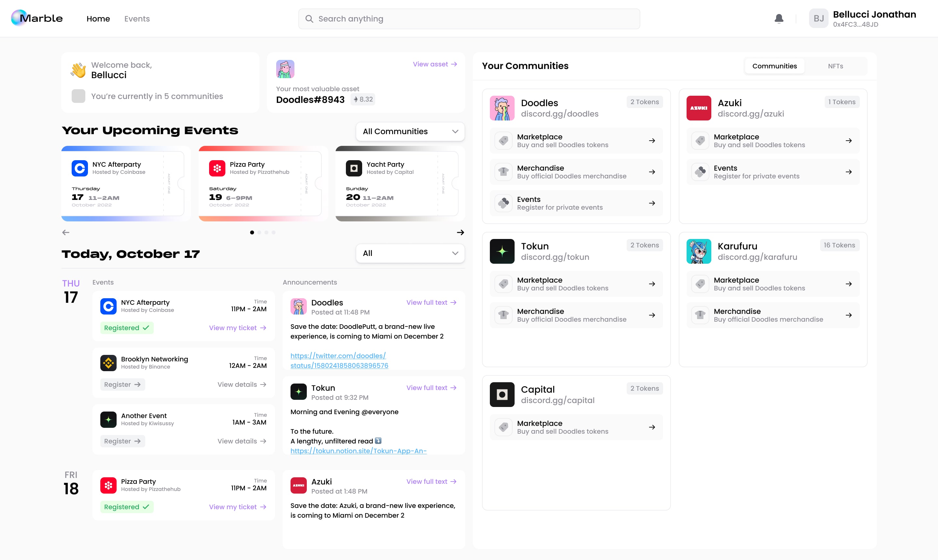Click Kiwisussy icon for Another Event

click(x=108, y=420)
